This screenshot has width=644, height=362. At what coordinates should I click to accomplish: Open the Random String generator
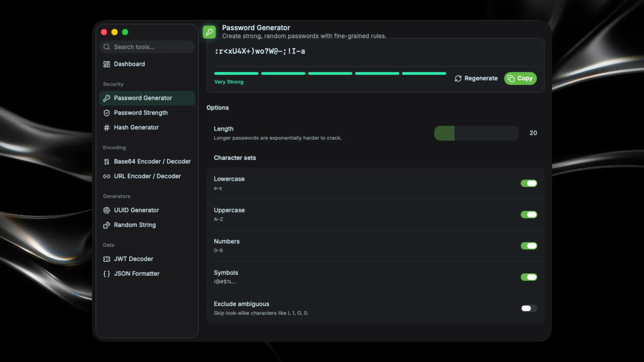click(147, 225)
